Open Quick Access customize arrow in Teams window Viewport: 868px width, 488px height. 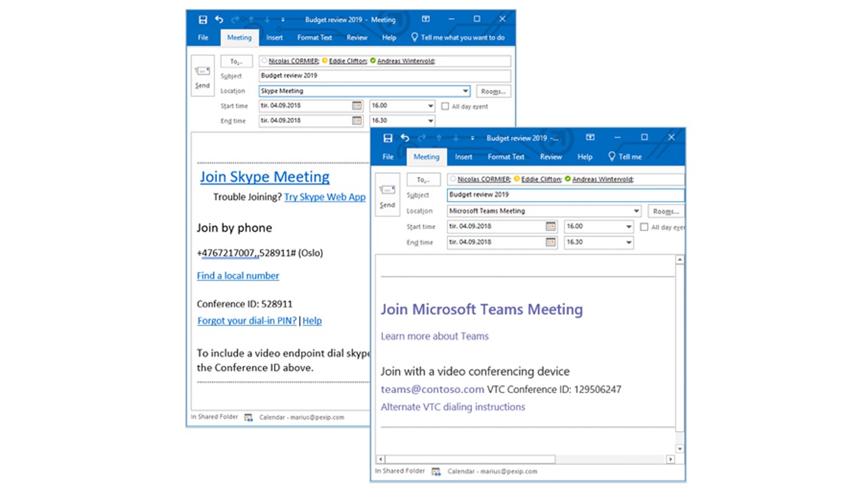tap(472, 139)
